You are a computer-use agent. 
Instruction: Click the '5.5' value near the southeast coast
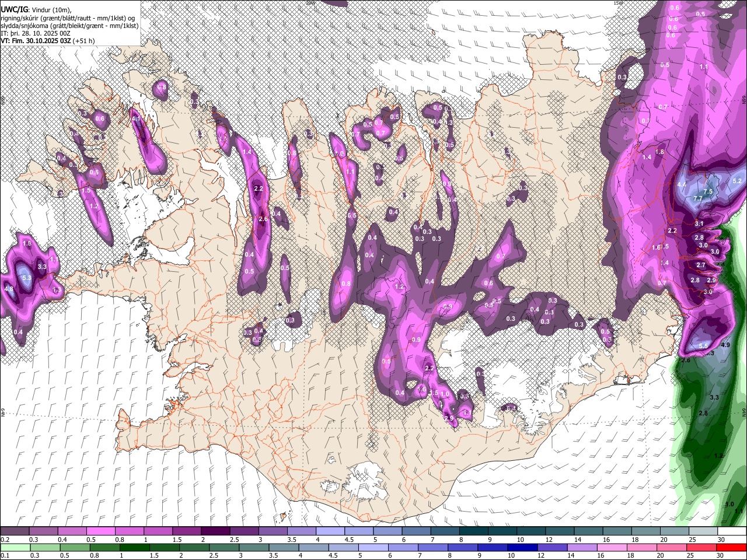click(703, 346)
